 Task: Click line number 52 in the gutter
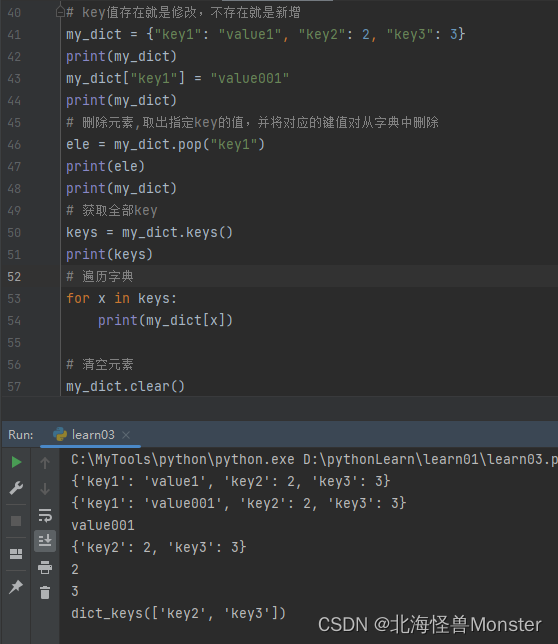(x=14, y=276)
